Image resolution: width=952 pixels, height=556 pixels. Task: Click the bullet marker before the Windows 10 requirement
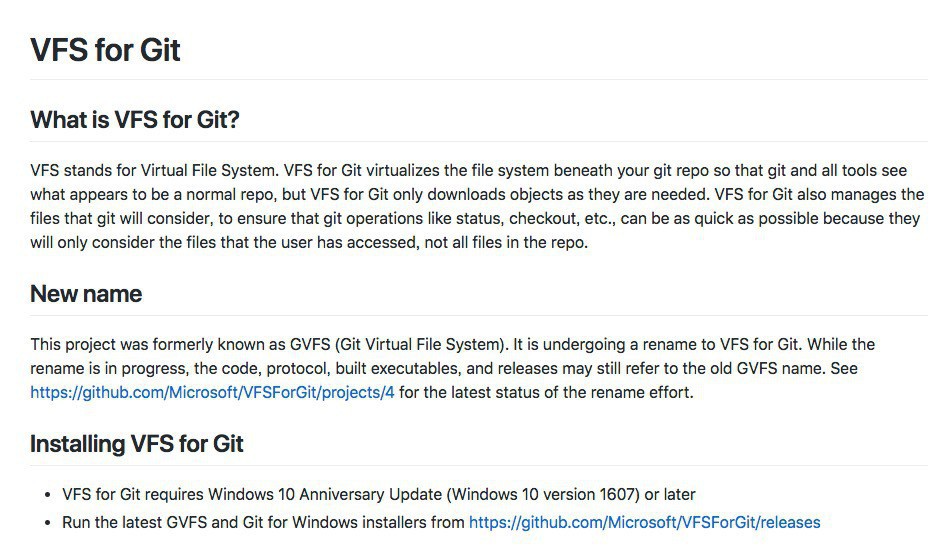pos(49,495)
